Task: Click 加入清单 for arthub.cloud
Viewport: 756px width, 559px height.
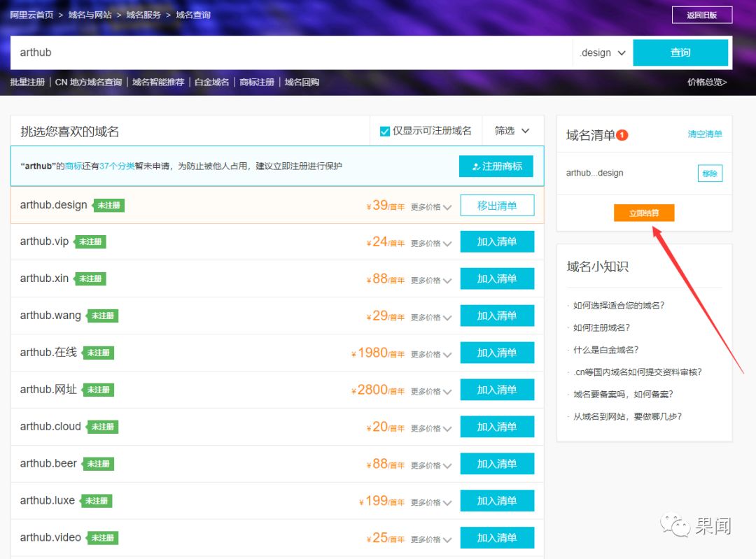Action: click(x=497, y=427)
